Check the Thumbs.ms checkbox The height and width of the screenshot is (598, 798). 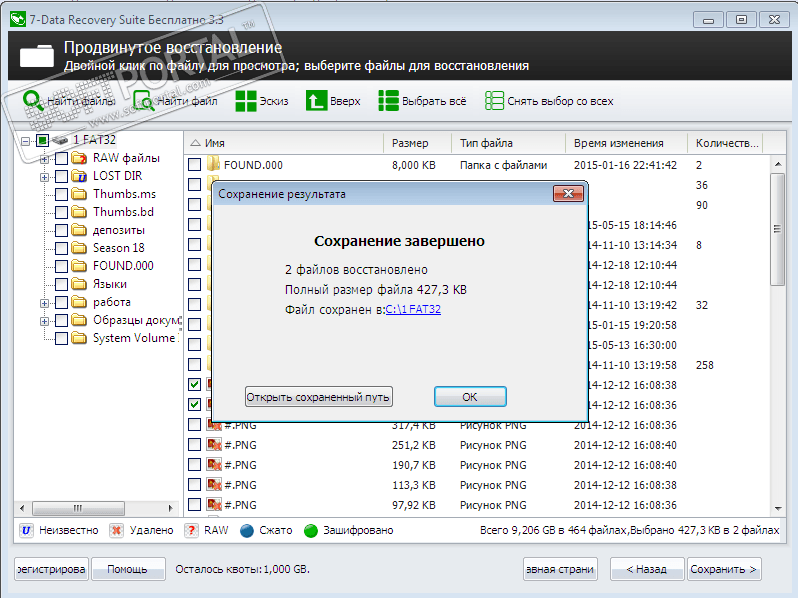(x=61, y=194)
